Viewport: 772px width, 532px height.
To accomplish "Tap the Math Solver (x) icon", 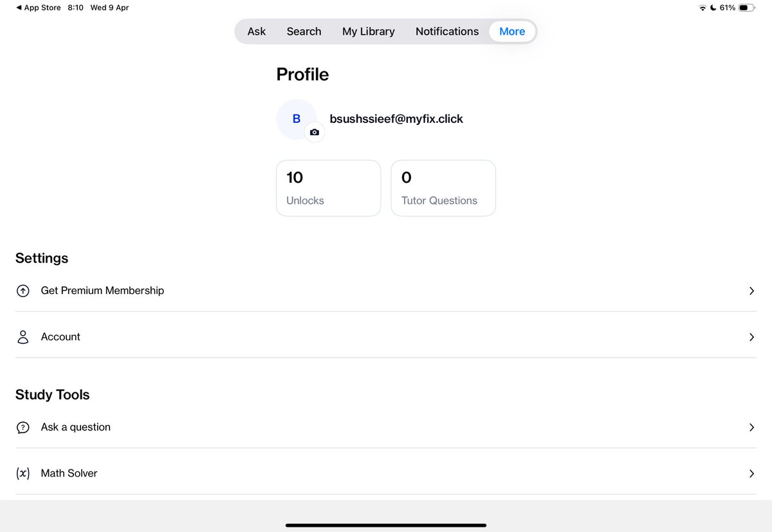I will pos(23,473).
